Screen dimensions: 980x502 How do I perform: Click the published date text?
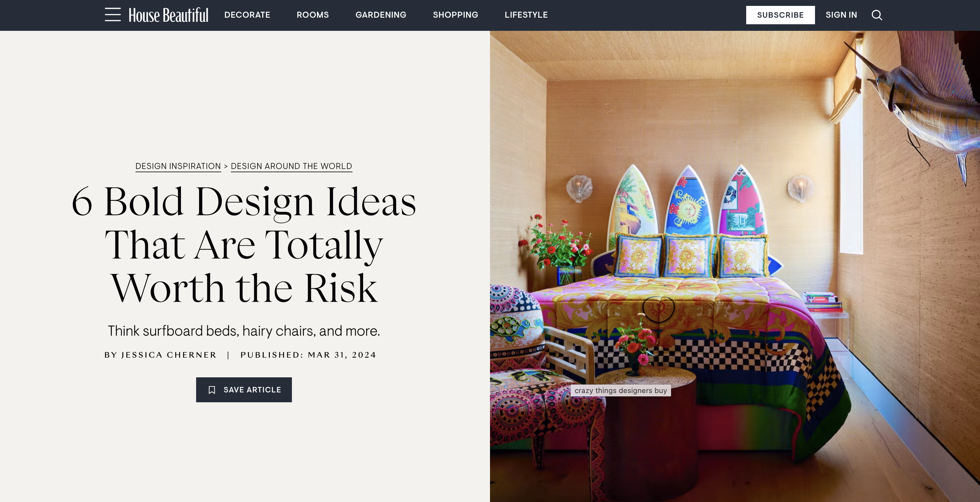[x=308, y=355]
